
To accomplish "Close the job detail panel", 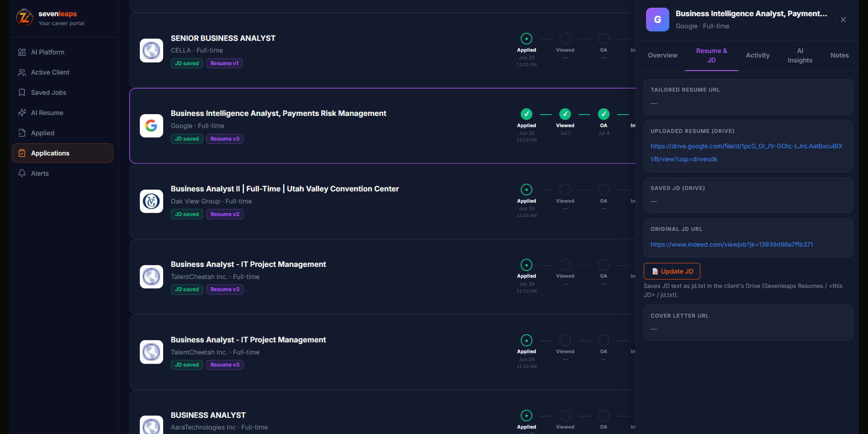I will [x=843, y=20].
